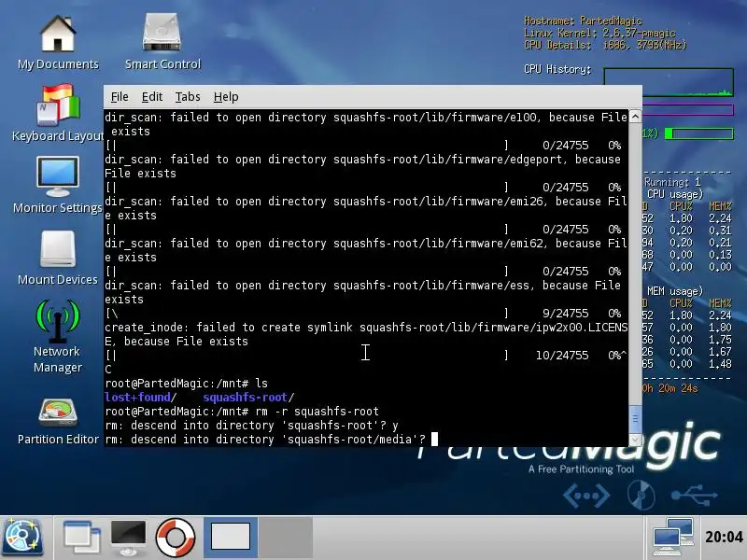The image size is (747, 560).
Task: Click the 'lost+found/' directory listing text
Action: point(141,398)
